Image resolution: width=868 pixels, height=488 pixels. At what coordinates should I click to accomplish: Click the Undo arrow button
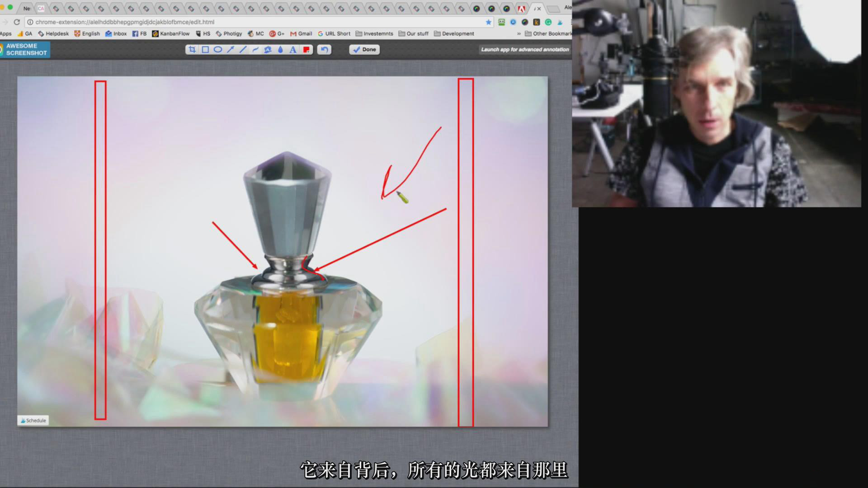(x=324, y=50)
